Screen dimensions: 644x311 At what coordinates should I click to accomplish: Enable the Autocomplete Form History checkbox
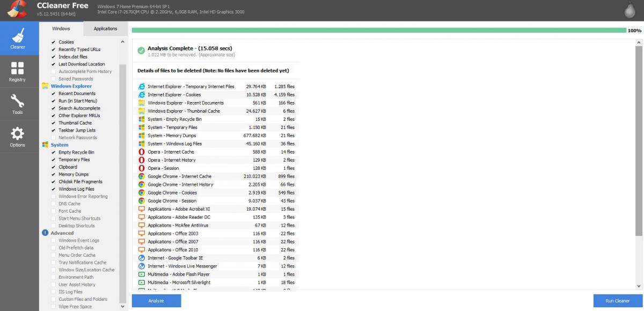pos(53,71)
